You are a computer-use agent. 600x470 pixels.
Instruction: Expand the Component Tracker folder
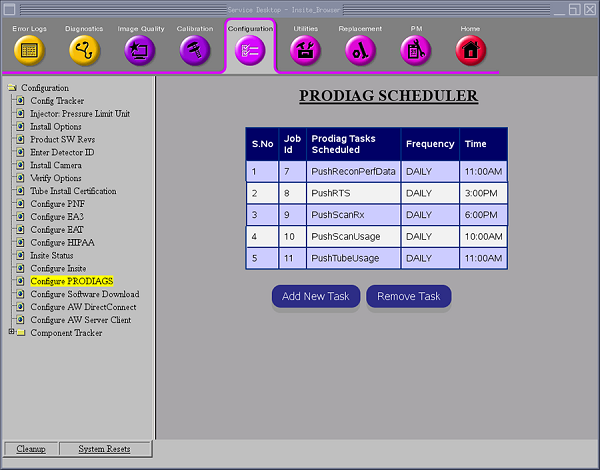11,332
